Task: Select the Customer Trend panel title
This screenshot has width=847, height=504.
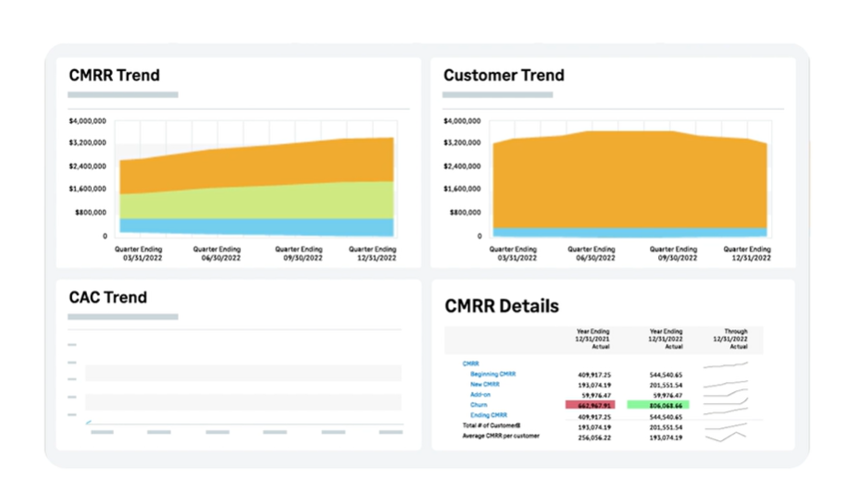Action: coord(504,75)
